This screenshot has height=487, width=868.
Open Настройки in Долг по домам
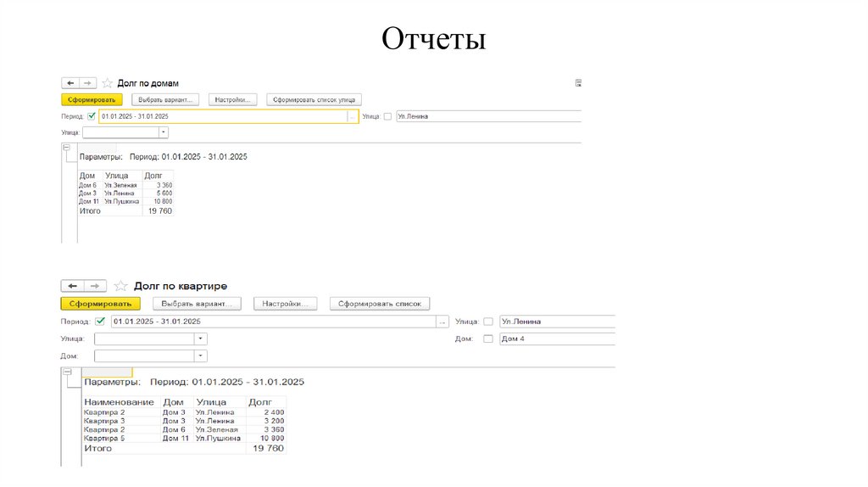pos(232,100)
